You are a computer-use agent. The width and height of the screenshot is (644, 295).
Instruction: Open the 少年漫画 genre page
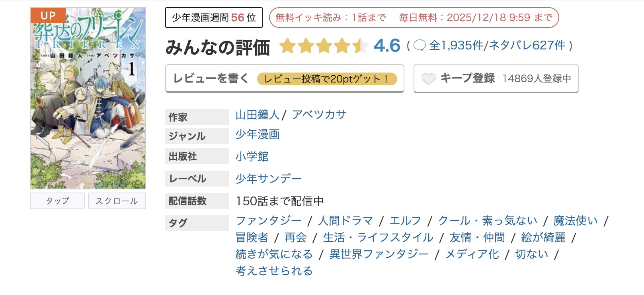coord(257,135)
